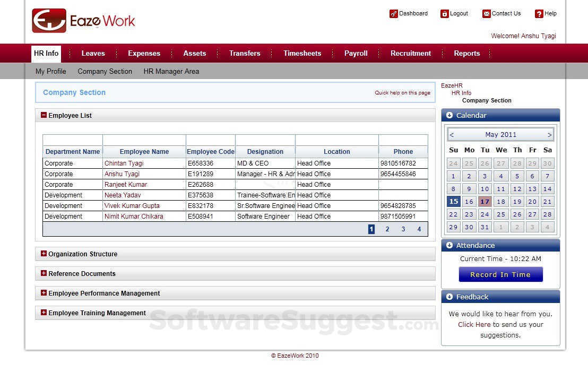Sort by Location column header
Screen dimensions: 588x372
(337, 151)
